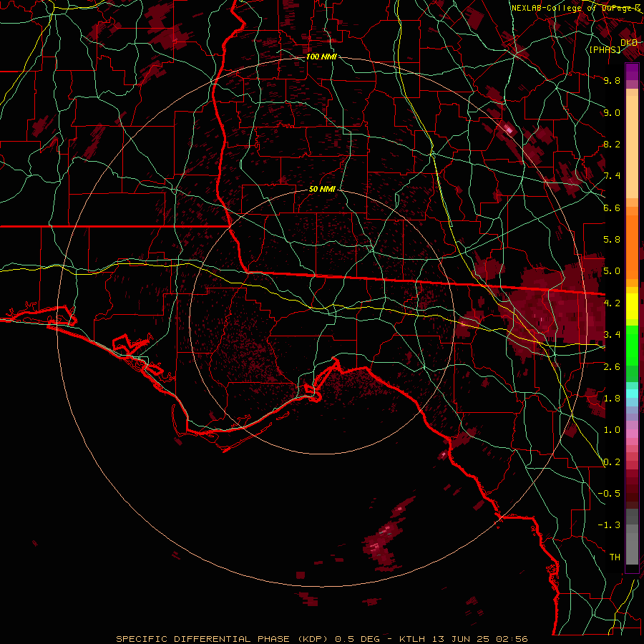The height and width of the screenshot is (644, 644).
Task: Click the 100 NMI range ring label
Action: click(321, 57)
